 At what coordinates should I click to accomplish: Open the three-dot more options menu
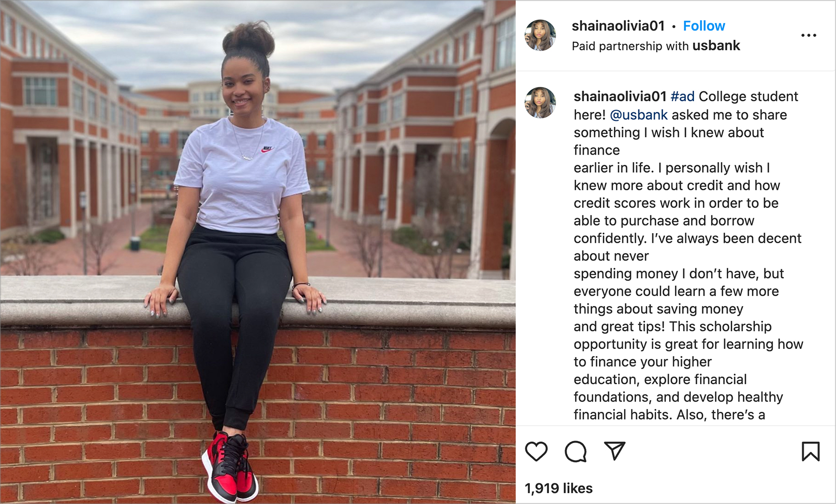point(808,35)
